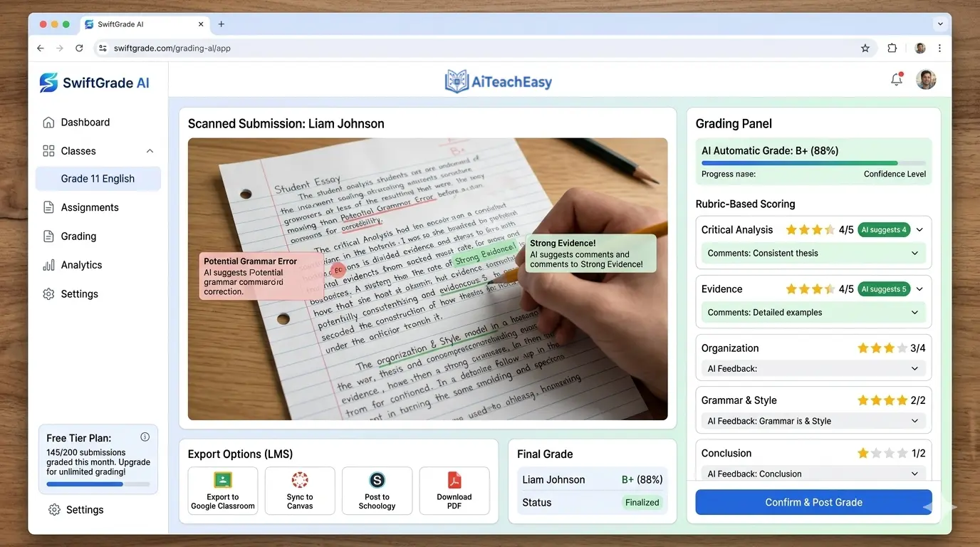
Task: Collapse the Classes section in sidebar
Action: tap(150, 151)
